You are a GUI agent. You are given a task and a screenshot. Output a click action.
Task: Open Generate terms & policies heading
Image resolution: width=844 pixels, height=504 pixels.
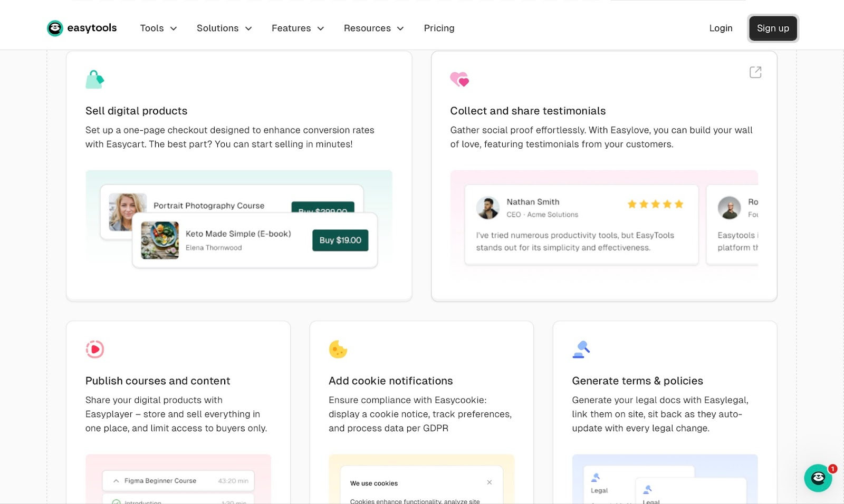pos(637,381)
